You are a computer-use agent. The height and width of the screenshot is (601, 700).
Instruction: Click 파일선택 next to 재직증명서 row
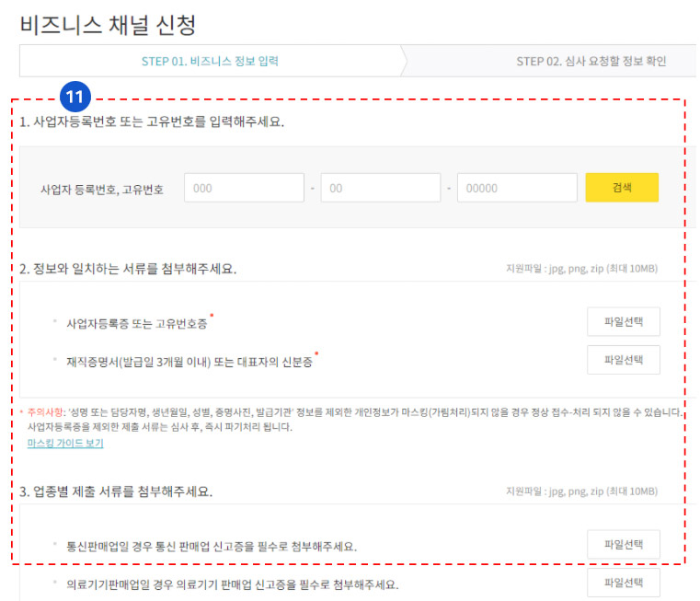(x=623, y=360)
